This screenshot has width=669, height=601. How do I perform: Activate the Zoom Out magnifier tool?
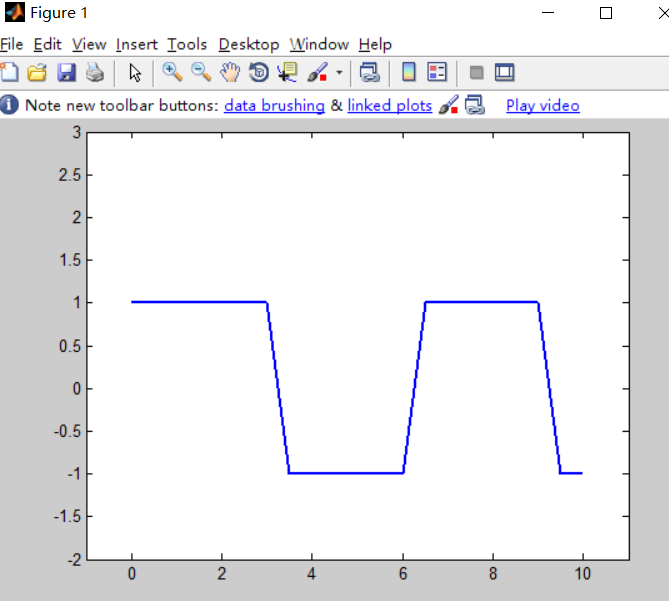pyautogui.click(x=201, y=72)
